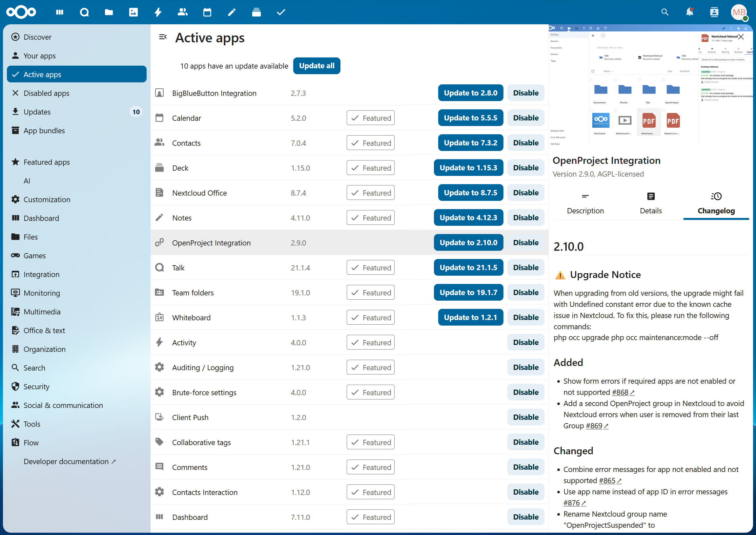The image size is (756, 535).
Task: Open unified search with the magnifier icon
Action: pos(665,12)
